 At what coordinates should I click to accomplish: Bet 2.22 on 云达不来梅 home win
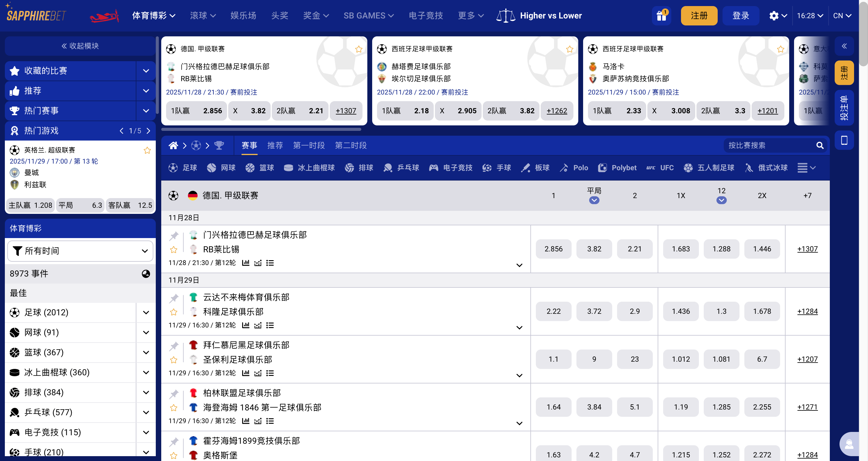[x=554, y=311]
